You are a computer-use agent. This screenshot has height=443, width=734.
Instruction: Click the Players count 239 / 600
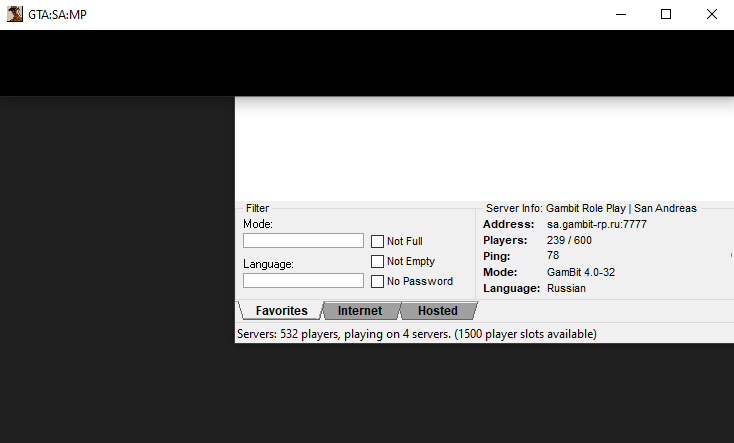click(x=569, y=240)
